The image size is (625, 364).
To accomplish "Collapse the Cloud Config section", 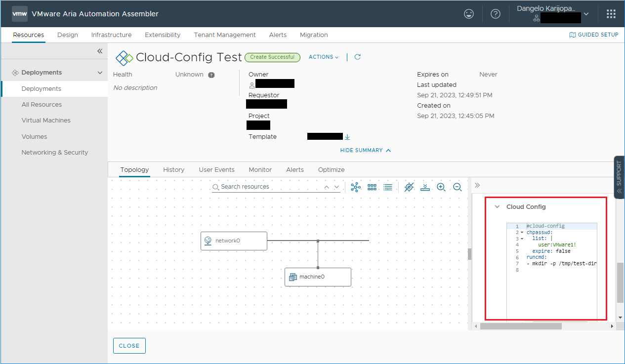I will tap(497, 206).
